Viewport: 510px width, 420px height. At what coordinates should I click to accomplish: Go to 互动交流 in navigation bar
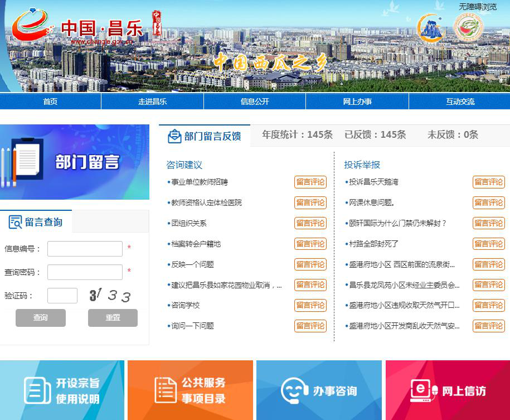tap(460, 102)
